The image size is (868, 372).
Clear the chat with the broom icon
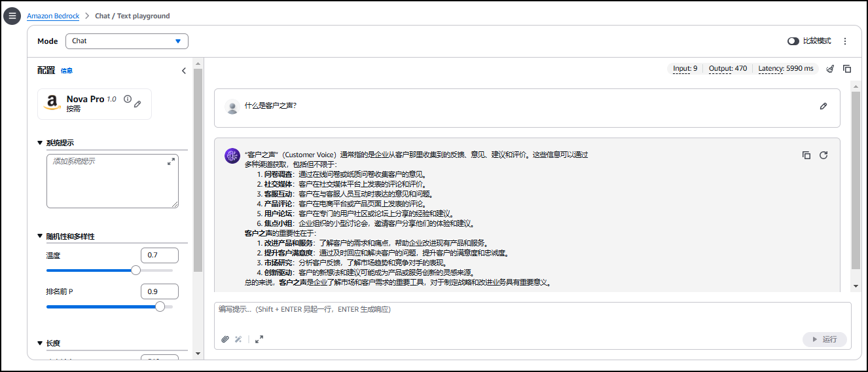tap(830, 69)
